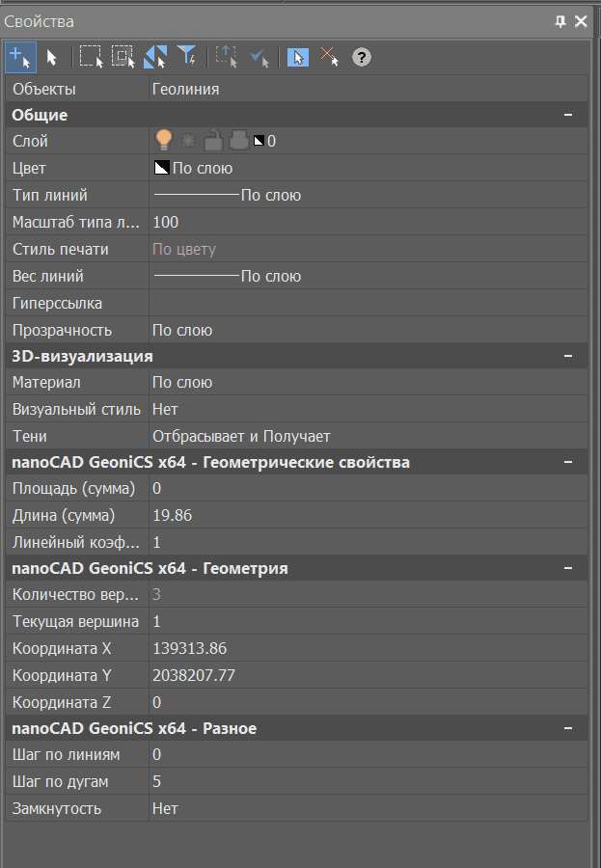Image resolution: width=601 pixels, height=868 pixels.
Task: Open the Замкнутость value dropdown
Action: [x=367, y=808]
